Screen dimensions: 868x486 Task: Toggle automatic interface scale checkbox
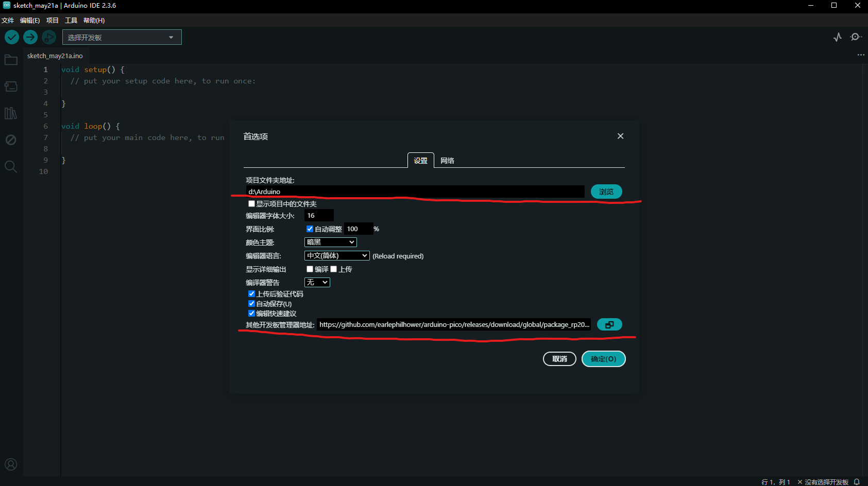(x=310, y=229)
